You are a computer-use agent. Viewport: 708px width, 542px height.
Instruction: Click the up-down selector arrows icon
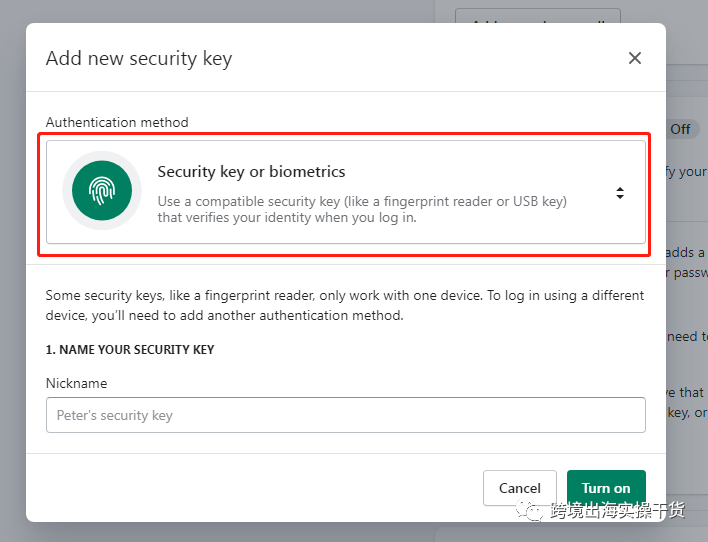point(620,193)
